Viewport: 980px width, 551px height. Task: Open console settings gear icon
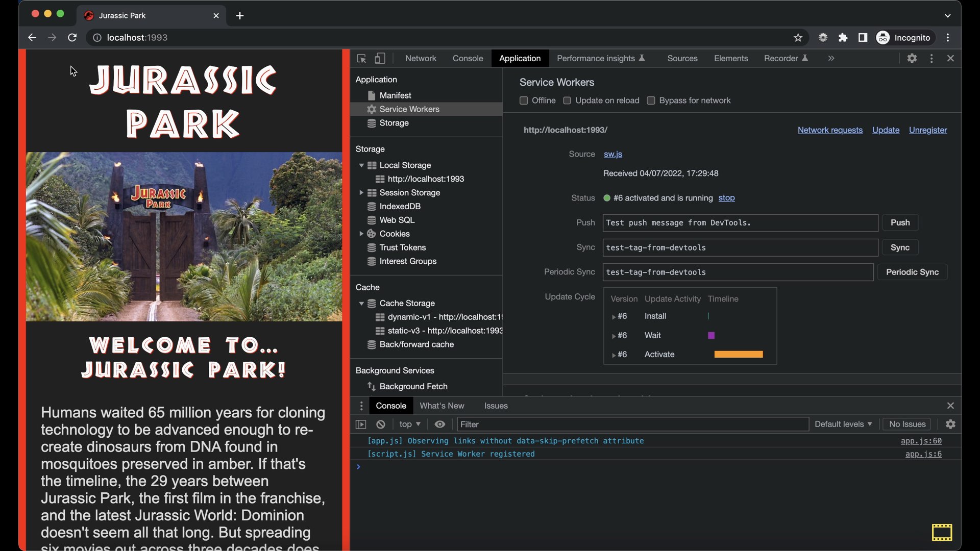coord(950,424)
